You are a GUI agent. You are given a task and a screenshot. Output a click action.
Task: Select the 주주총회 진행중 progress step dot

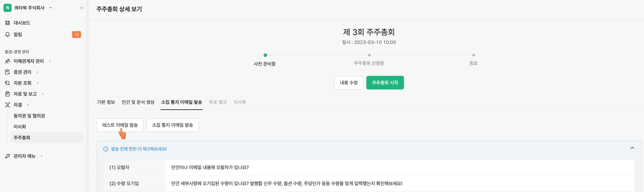tap(369, 55)
